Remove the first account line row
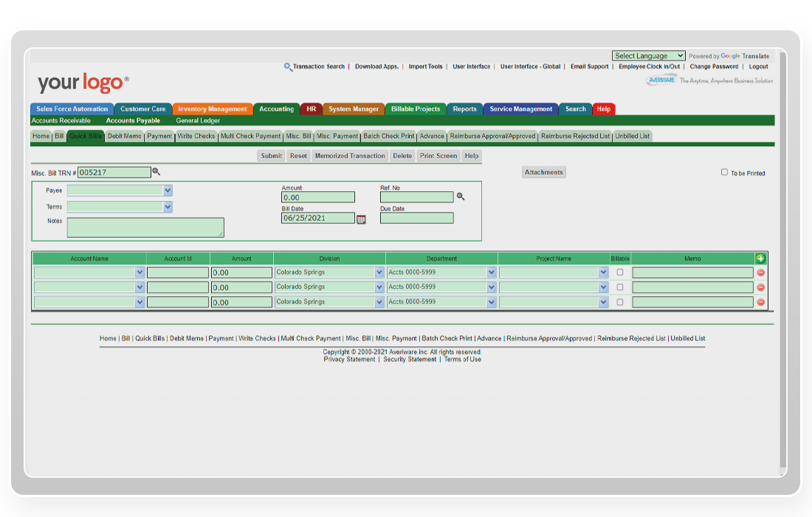Viewport: 812px width, 517px height. [761, 273]
